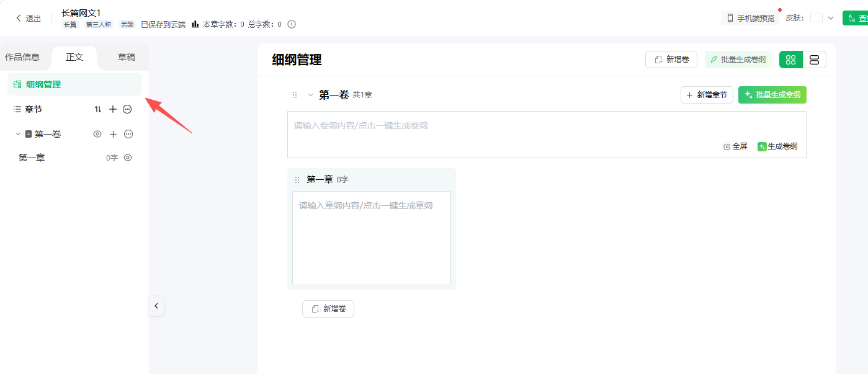
Task: Open 细纲管理 in the sidebar
Action: point(74,84)
